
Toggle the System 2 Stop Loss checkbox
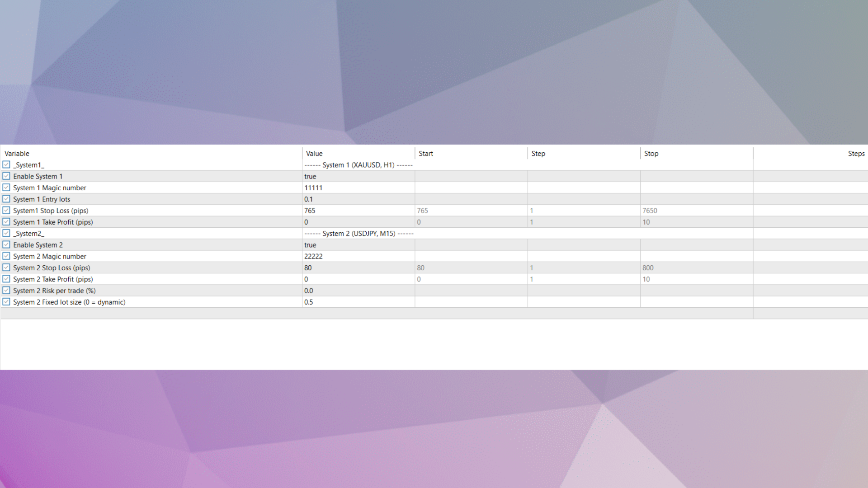(6, 267)
